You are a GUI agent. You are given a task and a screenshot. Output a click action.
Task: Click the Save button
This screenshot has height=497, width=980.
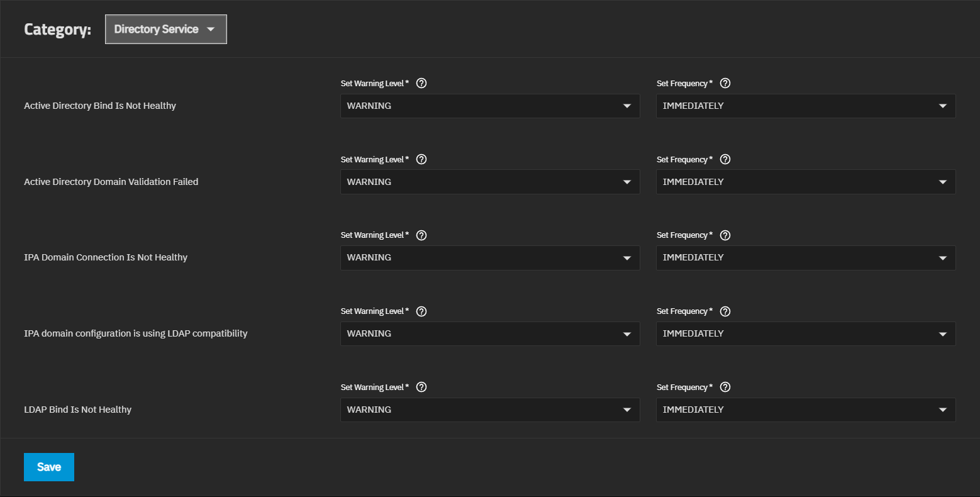49,467
